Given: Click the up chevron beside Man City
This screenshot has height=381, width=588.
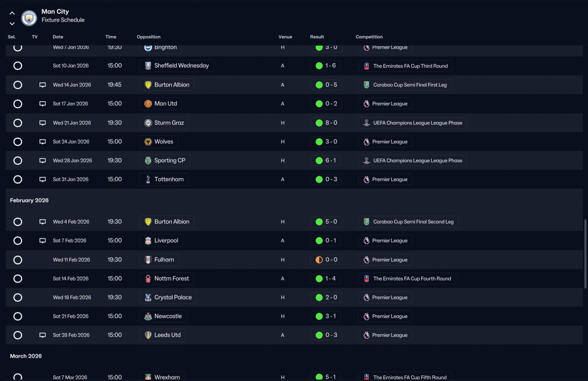Looking at the screenshot, I should tap(12, 13).
